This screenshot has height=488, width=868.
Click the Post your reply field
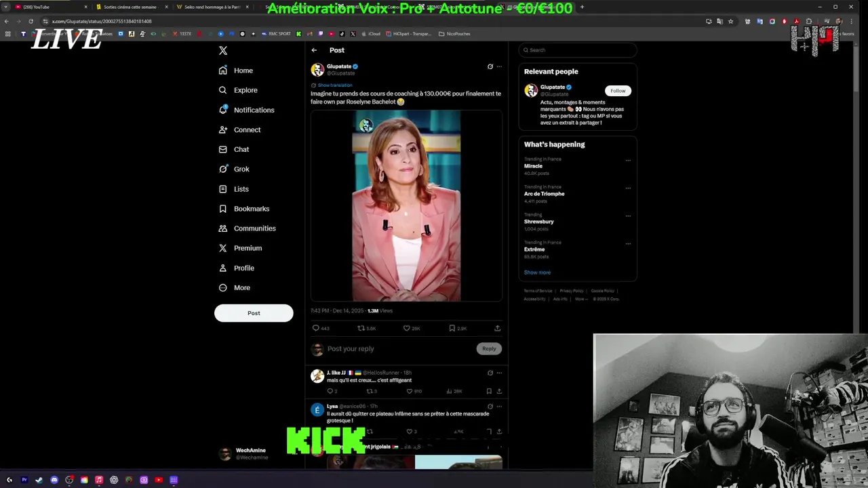coord(400,349)
